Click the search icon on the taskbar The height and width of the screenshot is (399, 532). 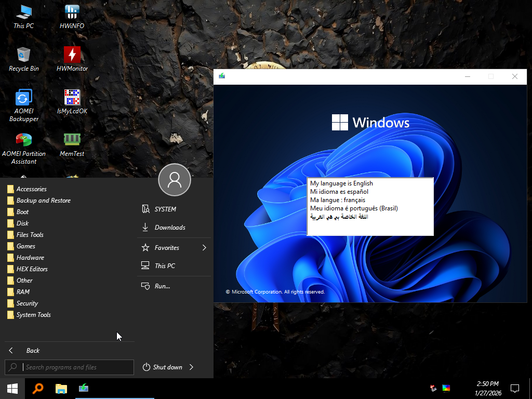[38, 388]
